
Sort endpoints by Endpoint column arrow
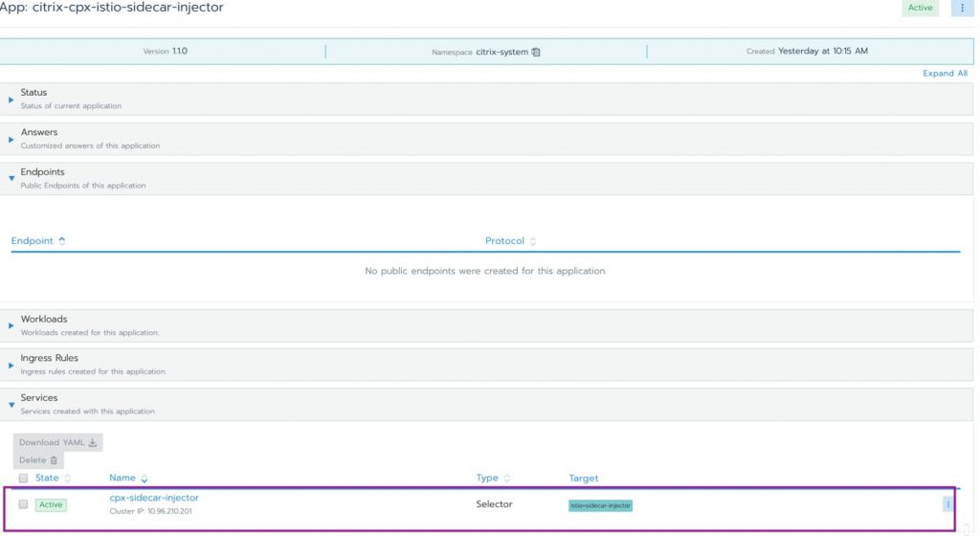pyautogui.click(x=62, y=241)
